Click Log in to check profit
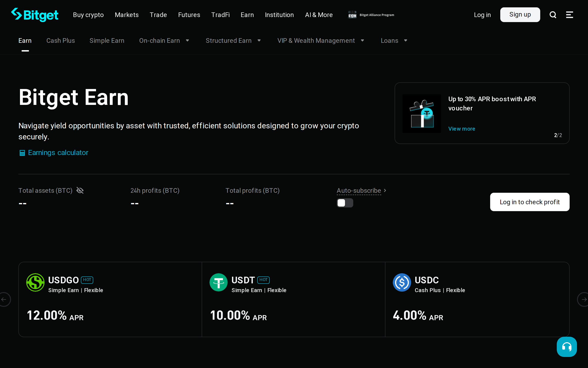This screenshot has width=588, height=368. [x=530, y=202]
